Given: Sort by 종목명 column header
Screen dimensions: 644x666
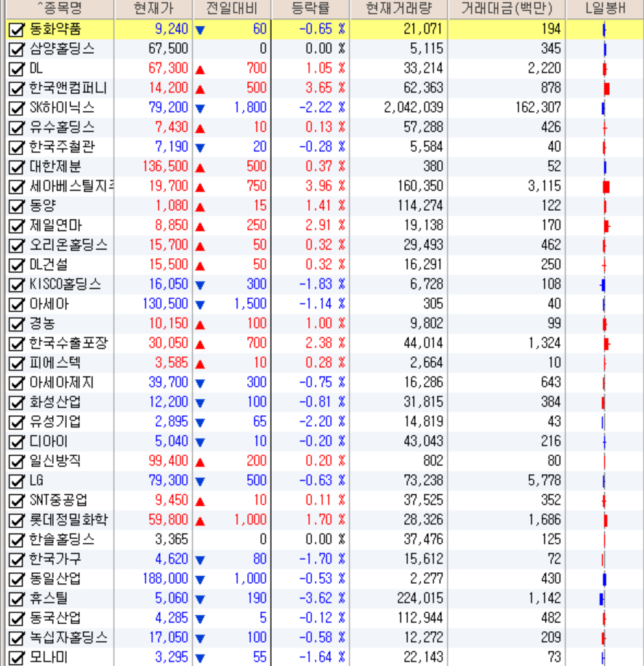Looking at the screenshot, I should [x=60, y=9].
